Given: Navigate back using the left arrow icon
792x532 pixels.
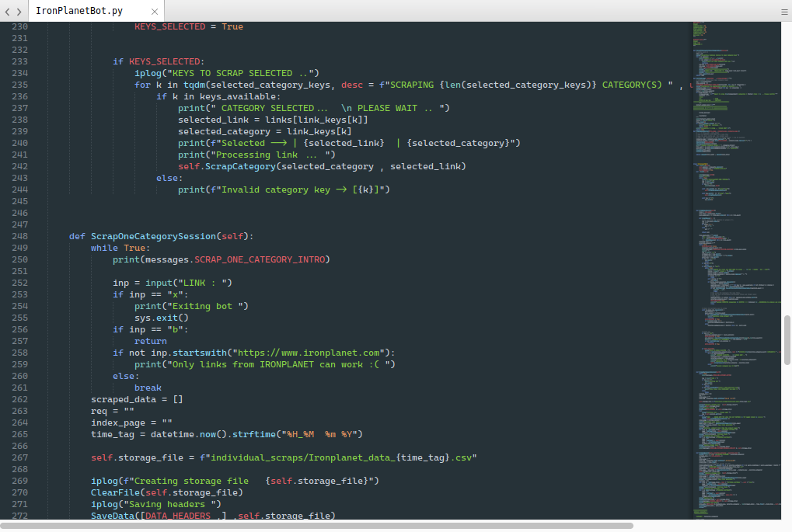Looking at the screenshot, I should (x=6, y=11).
